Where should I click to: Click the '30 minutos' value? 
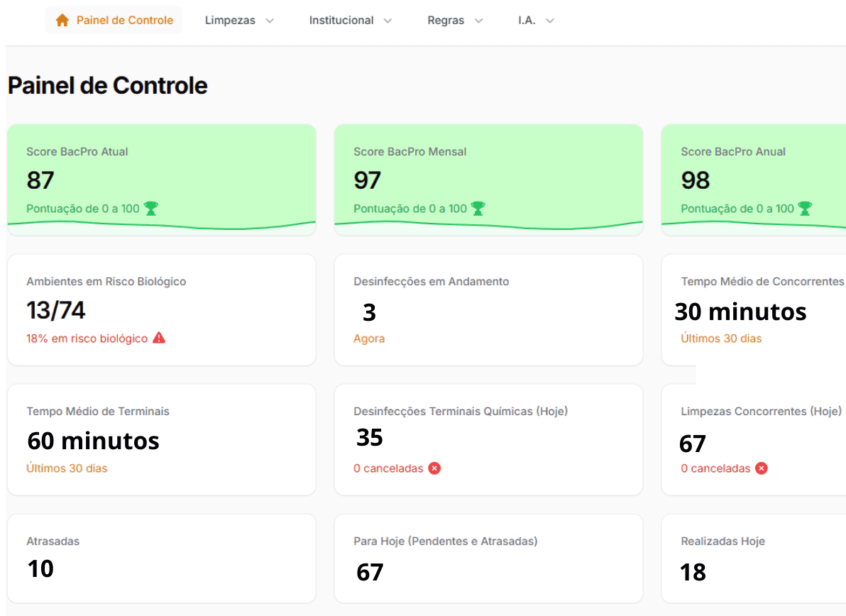(x=740, y=312)
